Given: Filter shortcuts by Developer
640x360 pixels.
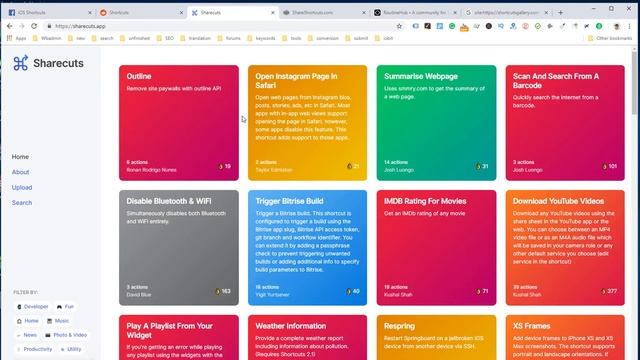Looking at the screenshot, I should pyautogui.click(x=33, y=307).
